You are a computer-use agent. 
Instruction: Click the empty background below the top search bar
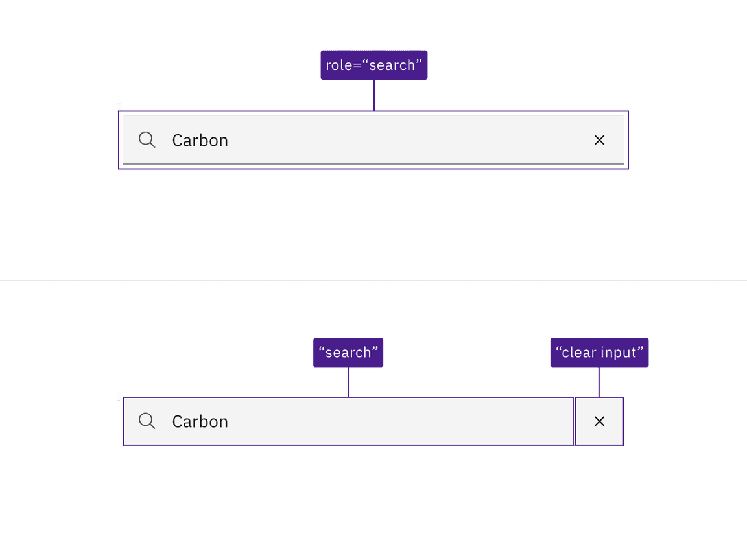[x=373, y=220]
